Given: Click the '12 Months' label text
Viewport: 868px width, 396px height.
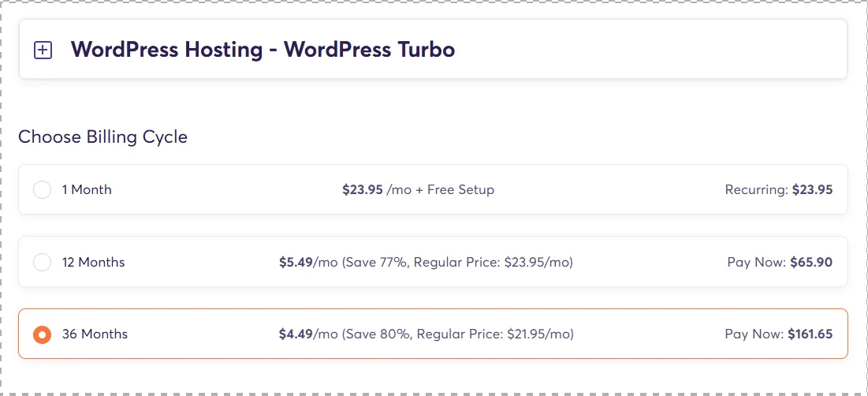Looking at the screenshot, I should coord(93,262).
